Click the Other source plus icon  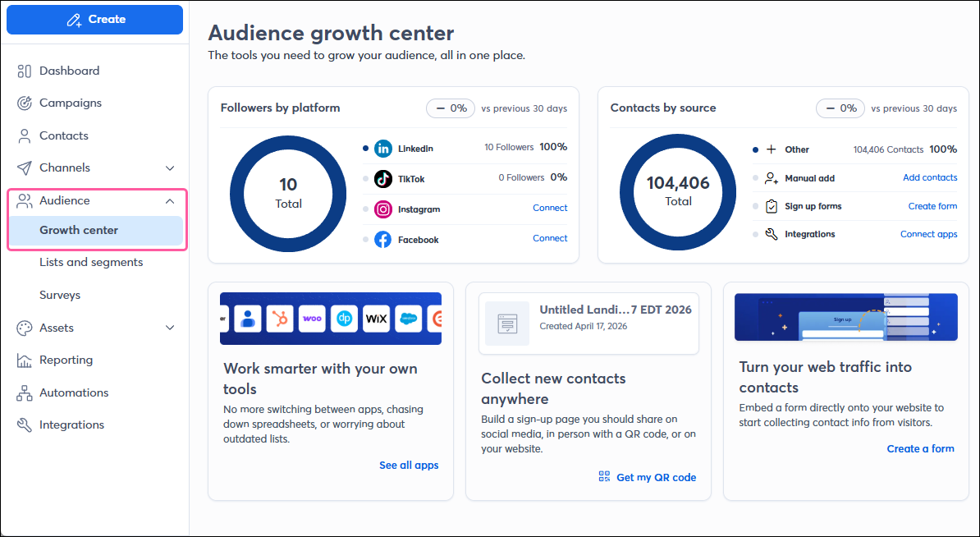pos(772,150)
